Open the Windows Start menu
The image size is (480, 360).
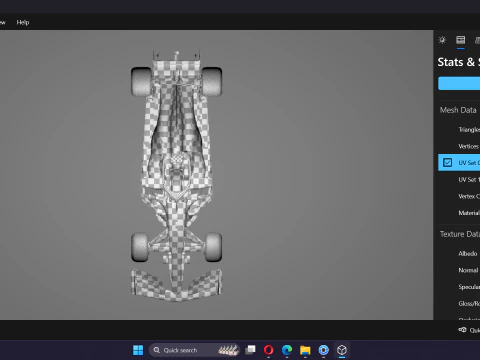coord(138,350)
